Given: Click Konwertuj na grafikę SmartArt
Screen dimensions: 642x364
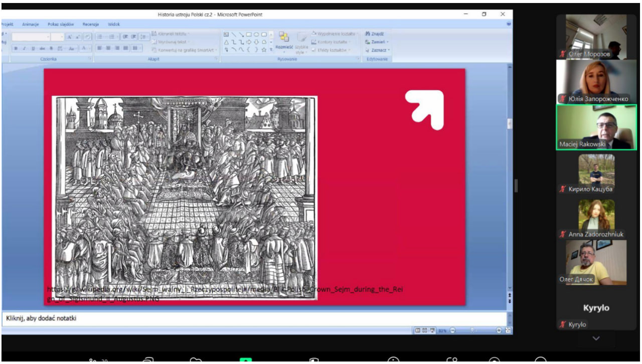Looking at the screenshot, I should 184,50.
